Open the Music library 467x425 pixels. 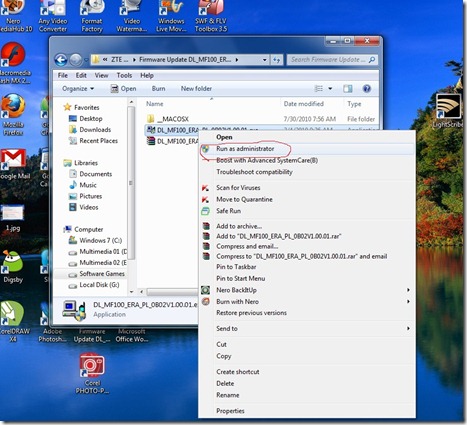coord(82,185)
